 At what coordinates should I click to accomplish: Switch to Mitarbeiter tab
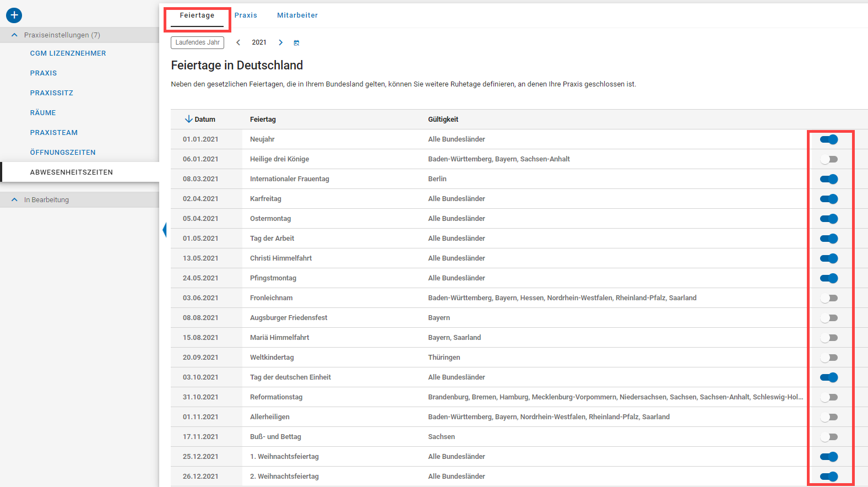(297, 15)
